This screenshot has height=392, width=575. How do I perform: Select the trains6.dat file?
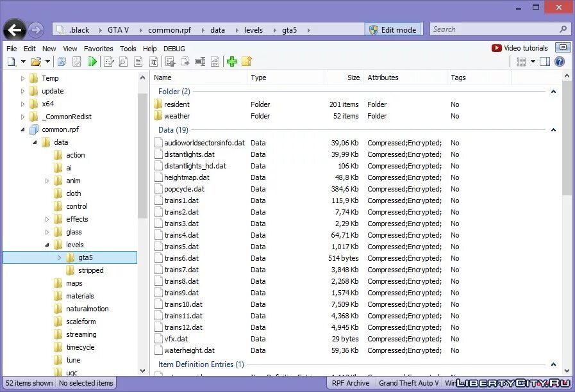181,258
